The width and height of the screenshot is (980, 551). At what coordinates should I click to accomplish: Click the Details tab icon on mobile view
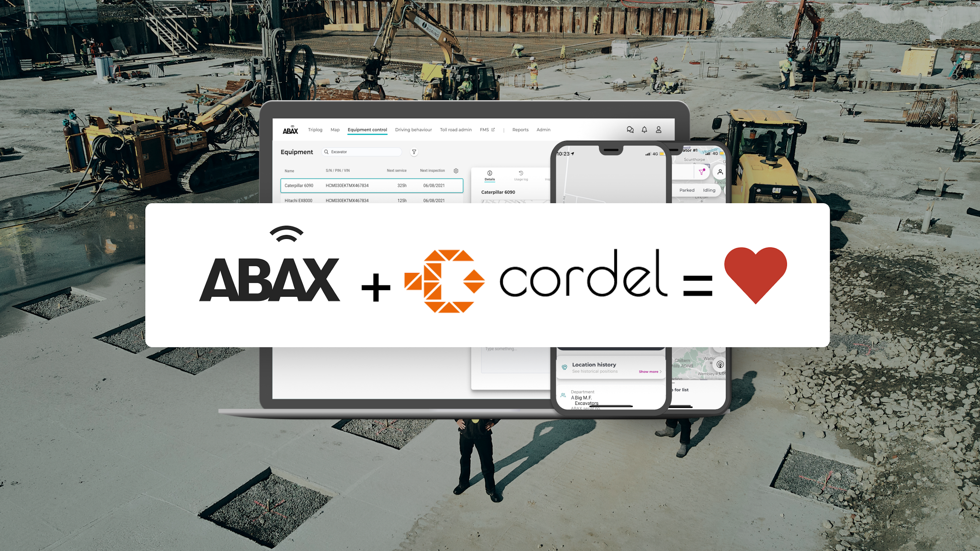pos(489,173)
